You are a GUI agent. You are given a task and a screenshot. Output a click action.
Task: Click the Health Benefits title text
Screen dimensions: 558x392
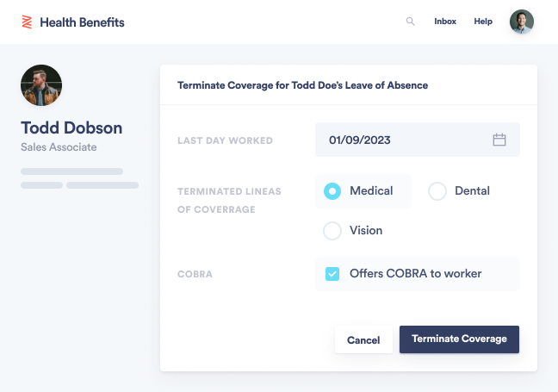click(82, 22)
